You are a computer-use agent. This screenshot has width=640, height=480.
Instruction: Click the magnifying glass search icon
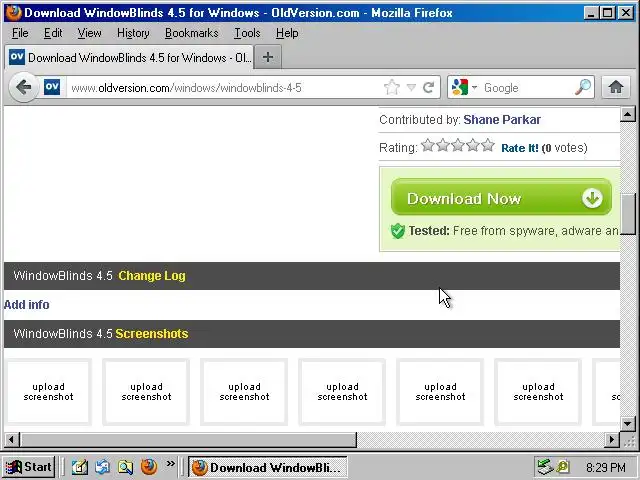point(583,87)
